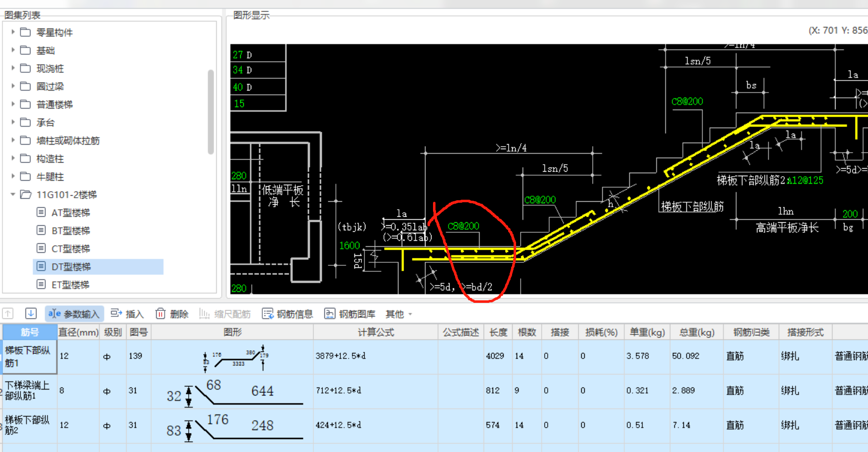
Task: Click the 计算公式 column header
Action: click(x=375, y=332)
